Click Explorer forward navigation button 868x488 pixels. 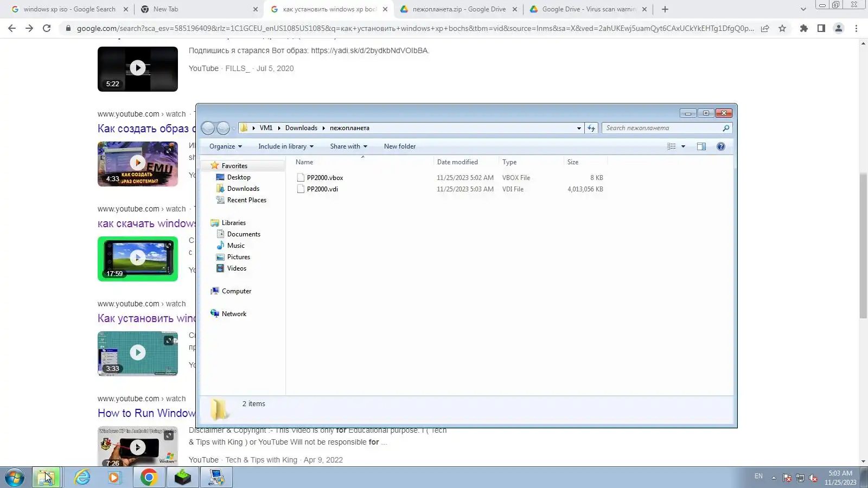pyautogui.click(x=223, y=128)
